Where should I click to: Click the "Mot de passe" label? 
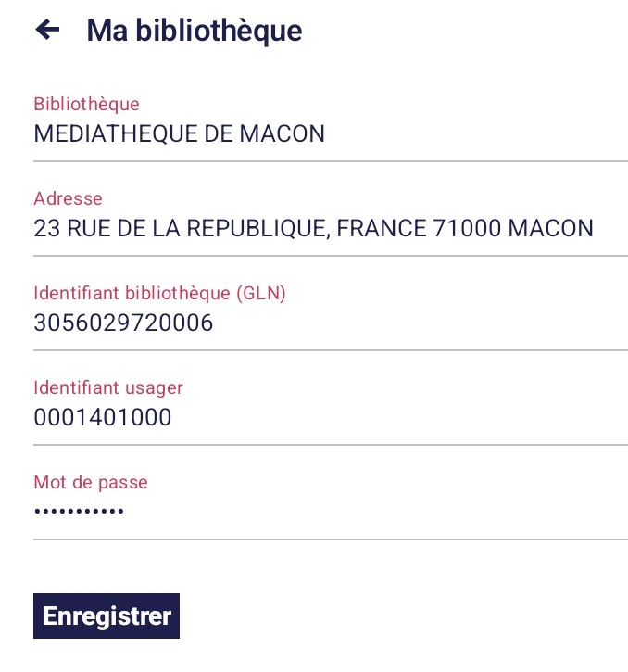pyautogui.click(x=91, y=482)
